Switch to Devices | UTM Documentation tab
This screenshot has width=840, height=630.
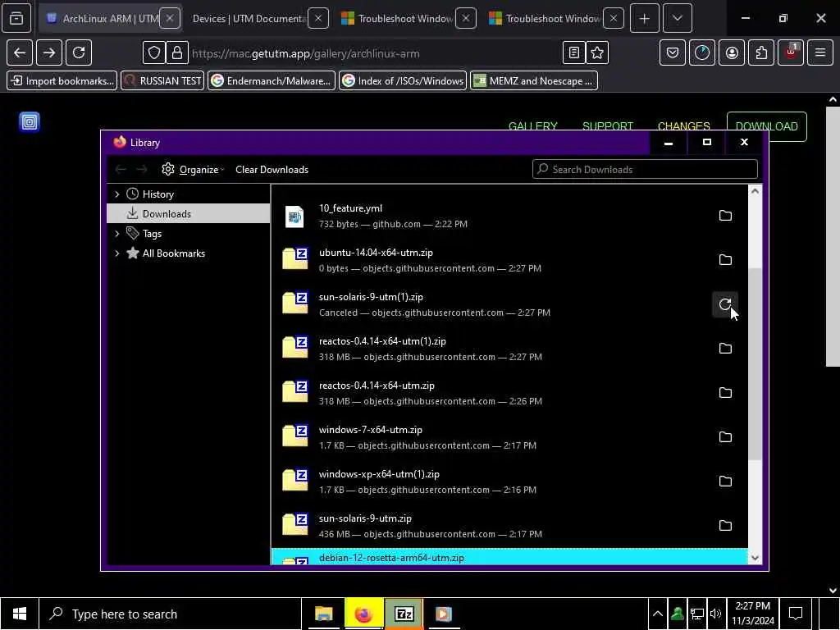point(249,18)
